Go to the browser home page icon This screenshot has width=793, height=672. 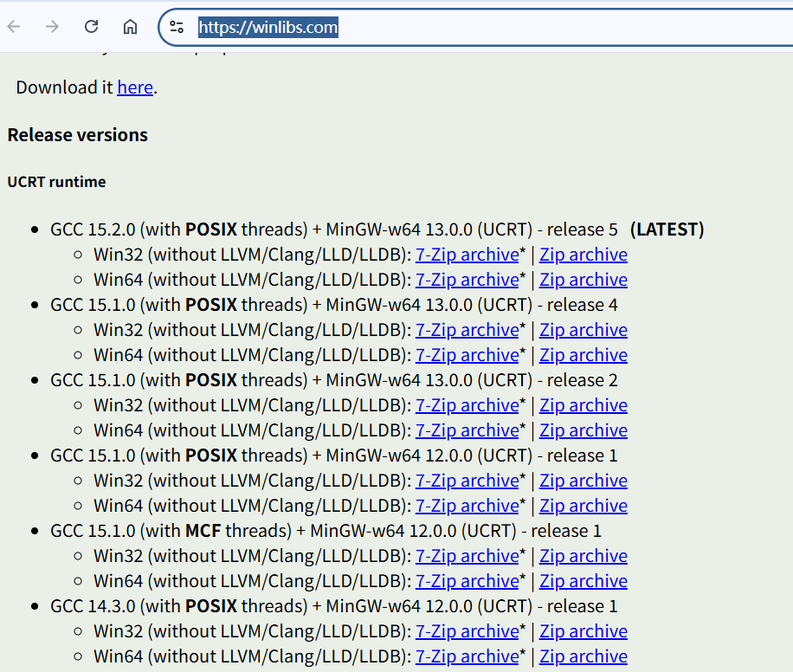[x=130, y=27]
